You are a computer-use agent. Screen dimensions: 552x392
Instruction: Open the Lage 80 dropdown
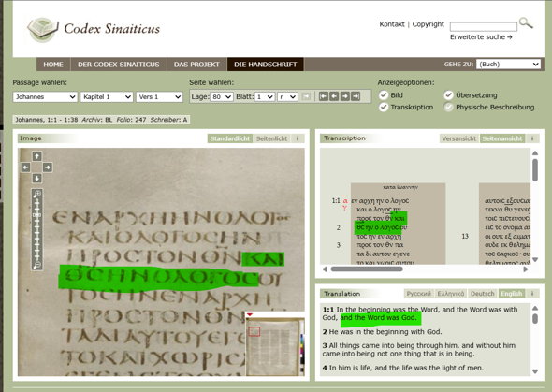222,96
